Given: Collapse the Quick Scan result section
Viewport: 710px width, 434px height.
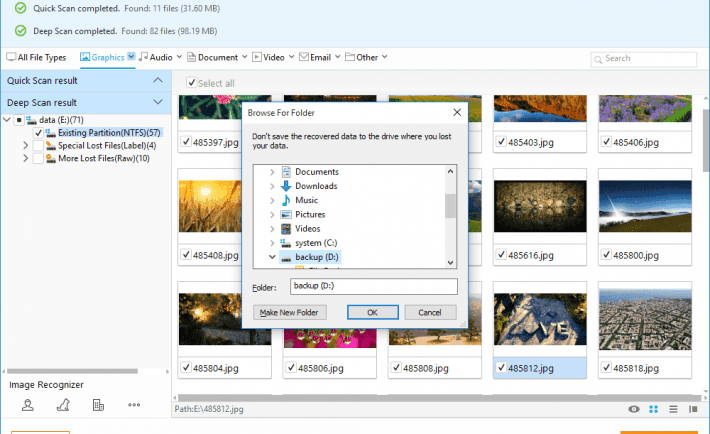Looking at the screenshot, I should 158,79.
